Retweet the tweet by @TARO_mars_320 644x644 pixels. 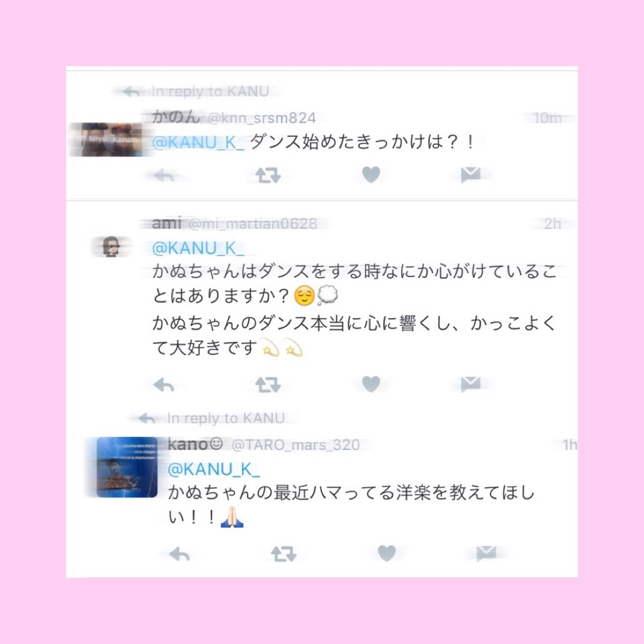click(x=283, y=554)
